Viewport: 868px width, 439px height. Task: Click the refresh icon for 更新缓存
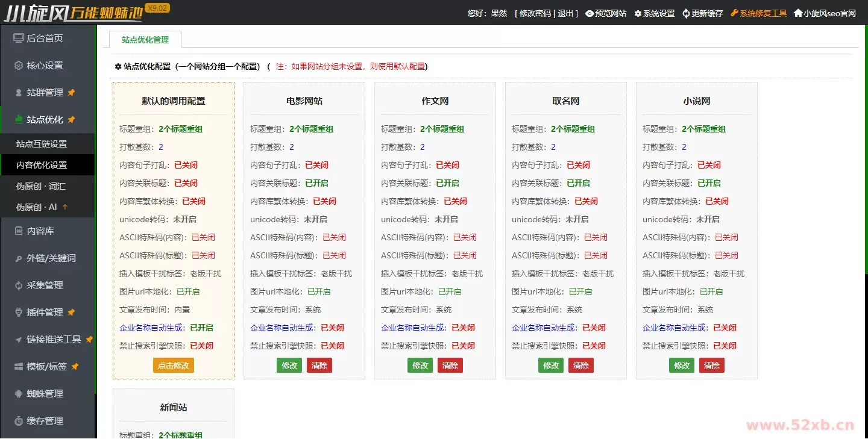coord(686,13)
